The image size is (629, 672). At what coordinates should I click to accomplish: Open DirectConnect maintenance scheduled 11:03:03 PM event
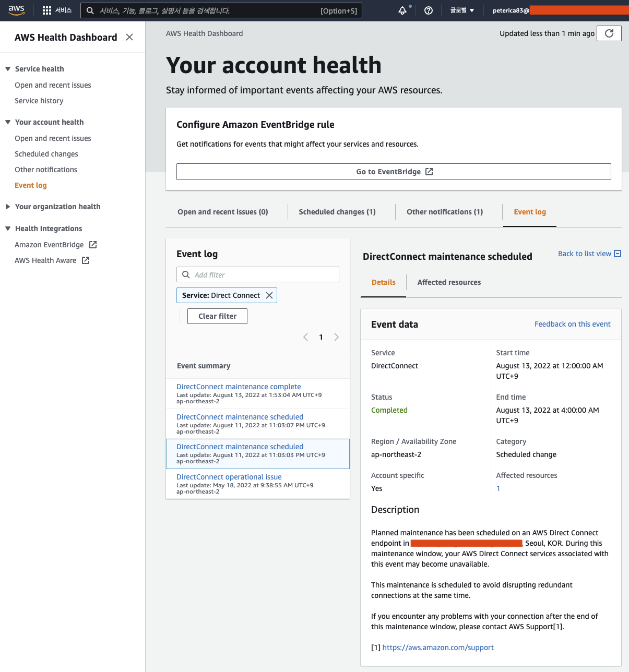coord(240,447)
